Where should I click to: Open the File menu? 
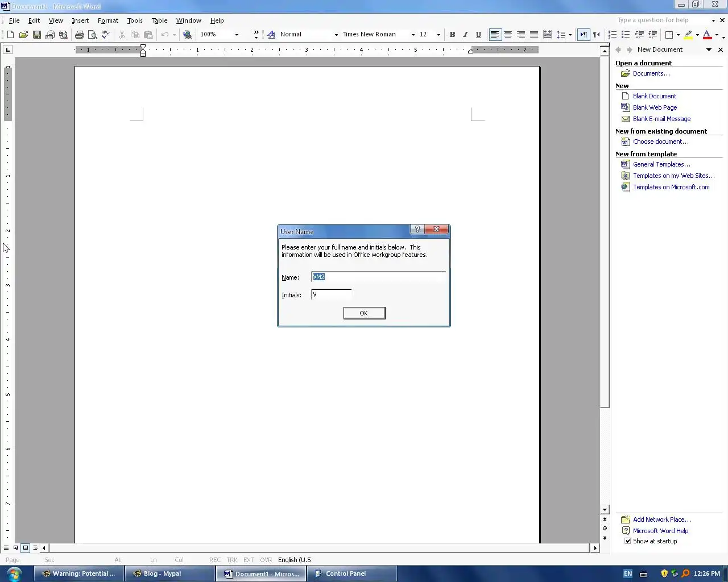pos(14,20)
